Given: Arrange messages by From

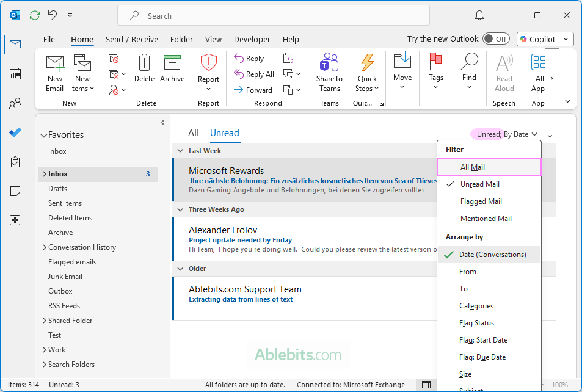Looking at the screenshot, I should (489, 272).
